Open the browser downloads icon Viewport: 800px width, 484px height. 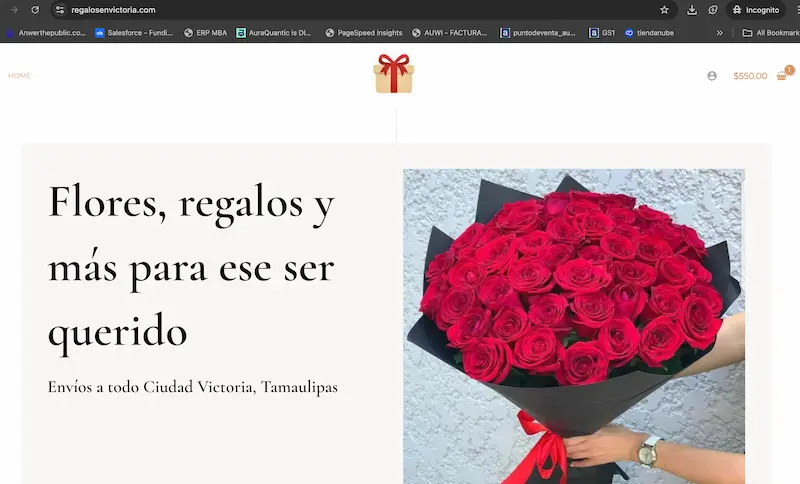point(692,10)
